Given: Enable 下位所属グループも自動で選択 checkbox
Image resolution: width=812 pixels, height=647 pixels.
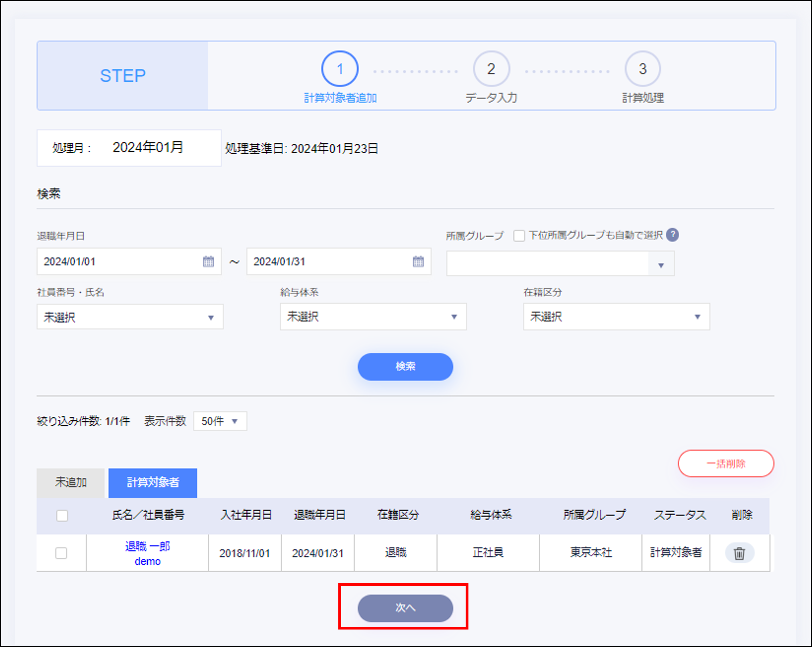Looking at the screenshot, I should pos(519,236).
